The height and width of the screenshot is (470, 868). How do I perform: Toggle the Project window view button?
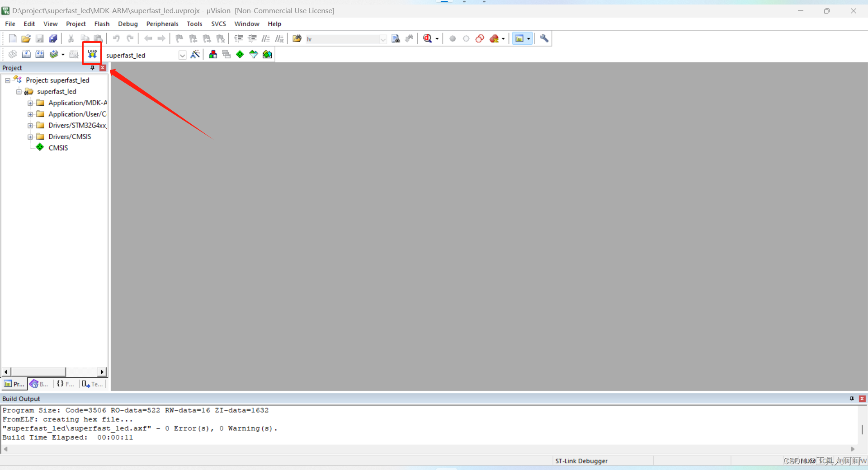tap(519, 38)
